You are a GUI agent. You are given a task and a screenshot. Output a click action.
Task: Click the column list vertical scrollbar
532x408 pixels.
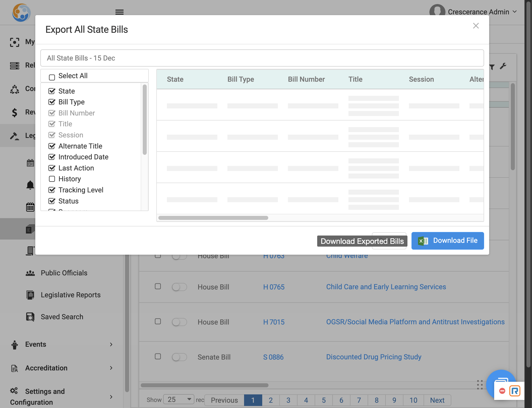tap(144, 120)
